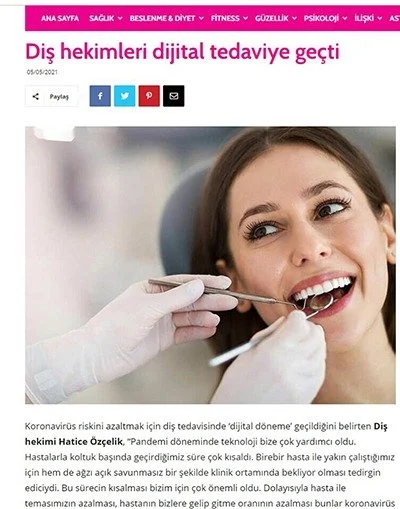Image resolution: width=400 pixels, height=509 pixels.
Task: Select the bold name Hatice Özçelik text
Action: click(91, 442)
